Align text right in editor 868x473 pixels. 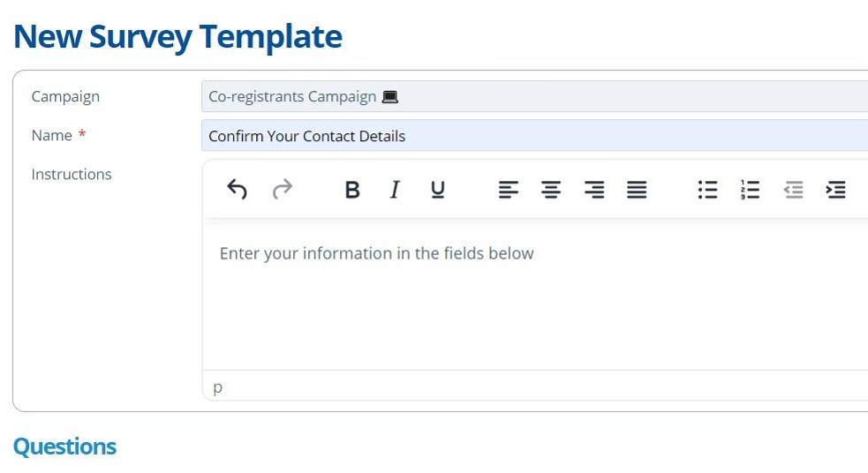click(594, 189)
